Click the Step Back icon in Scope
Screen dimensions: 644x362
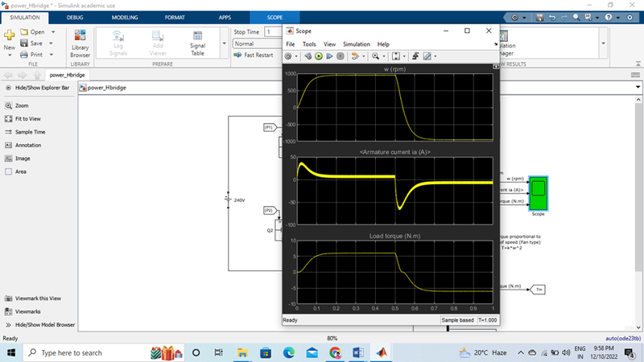tap(308, 56)
